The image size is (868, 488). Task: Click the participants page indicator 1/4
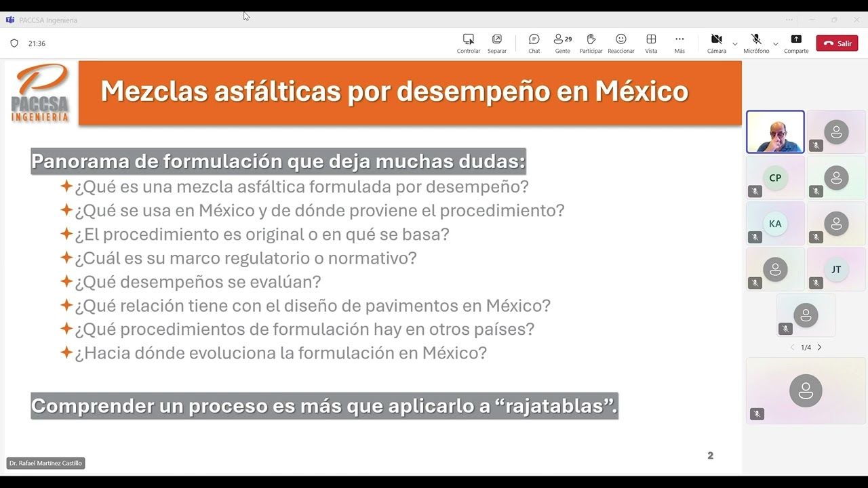806,348
